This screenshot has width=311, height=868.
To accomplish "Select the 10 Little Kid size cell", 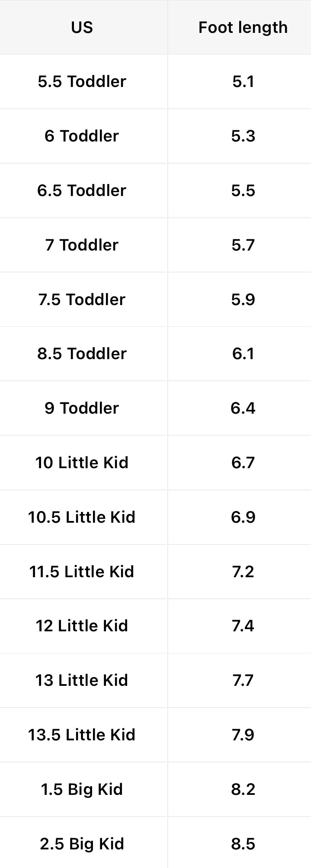I will (x=82, y=463).
